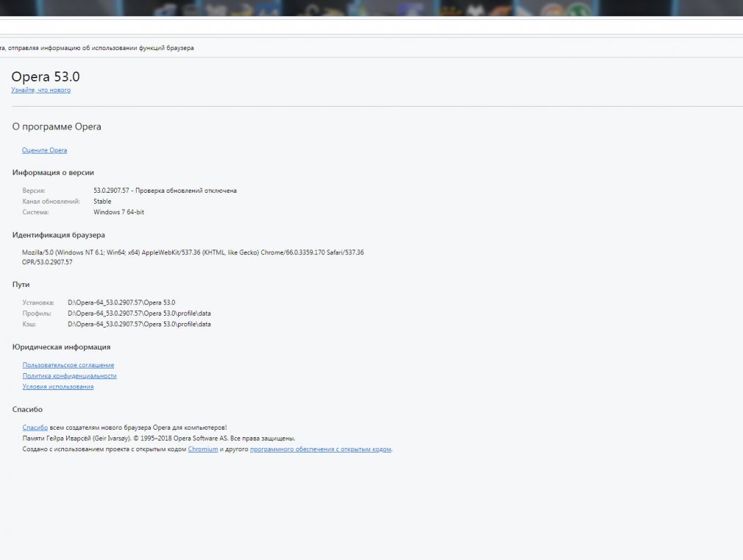Screen dimensions: 743x560
Task: Click the 'Установка:' install path value
Action: pos(121,302)
